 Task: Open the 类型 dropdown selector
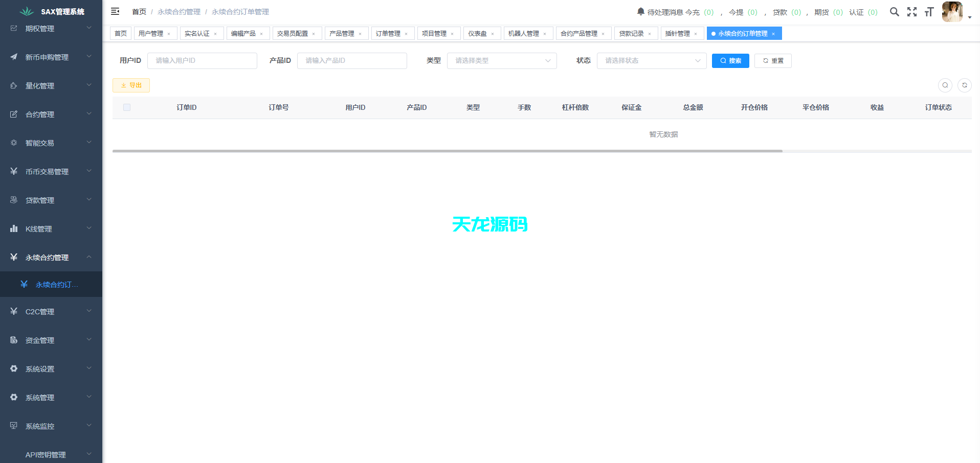(501, 60)
